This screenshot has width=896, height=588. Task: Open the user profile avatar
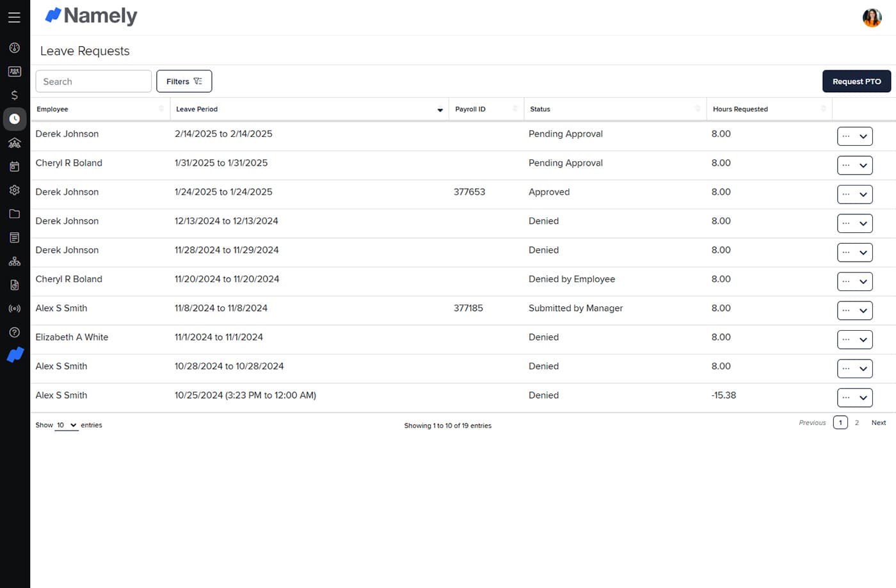tap(872, 17)
